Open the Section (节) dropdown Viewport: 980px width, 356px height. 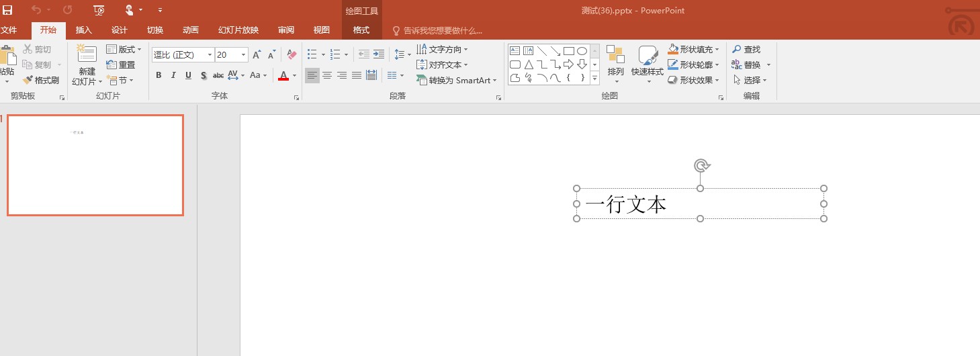(x=120, y=80)
